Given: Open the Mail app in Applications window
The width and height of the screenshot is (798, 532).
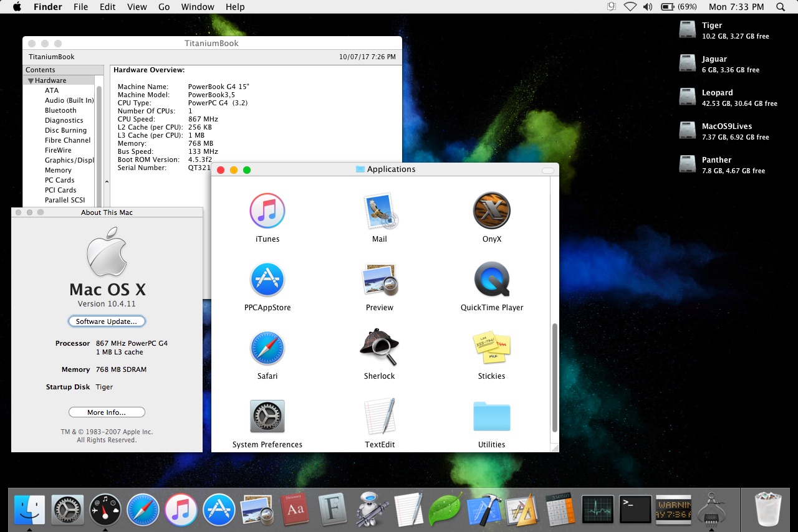Looking at the screenshot, I should click(x=380, y=211).
